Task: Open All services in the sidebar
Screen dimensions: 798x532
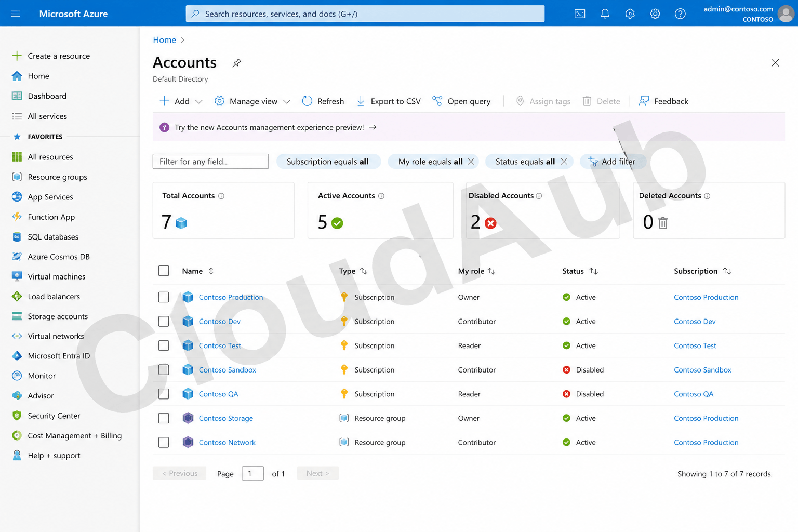Action: tap(39, 116)
